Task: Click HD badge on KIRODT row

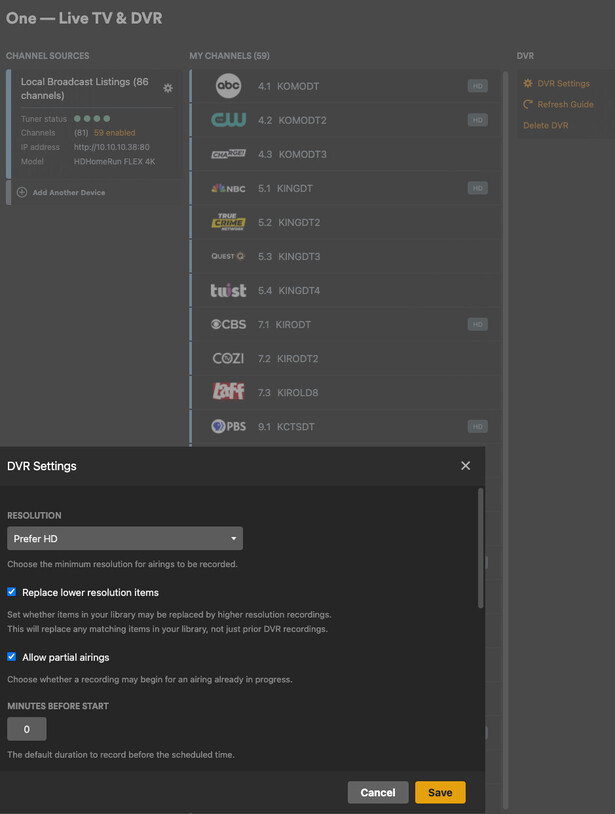Action: pos(477,324)
